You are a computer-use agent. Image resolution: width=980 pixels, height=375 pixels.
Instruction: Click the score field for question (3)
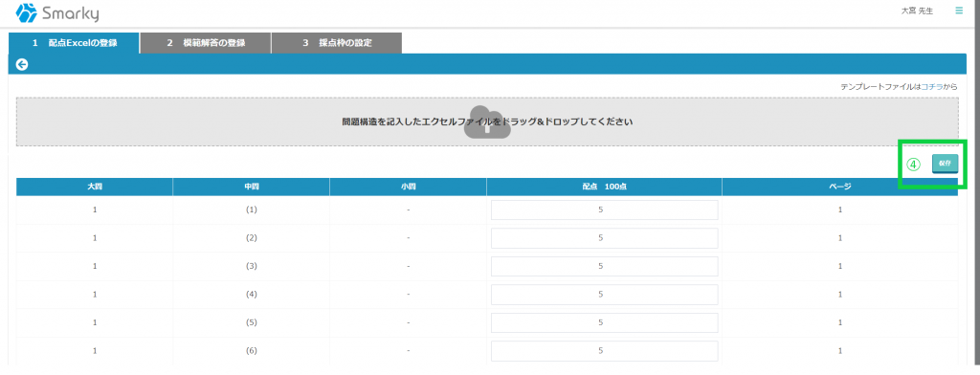click(x=605, y=266)
